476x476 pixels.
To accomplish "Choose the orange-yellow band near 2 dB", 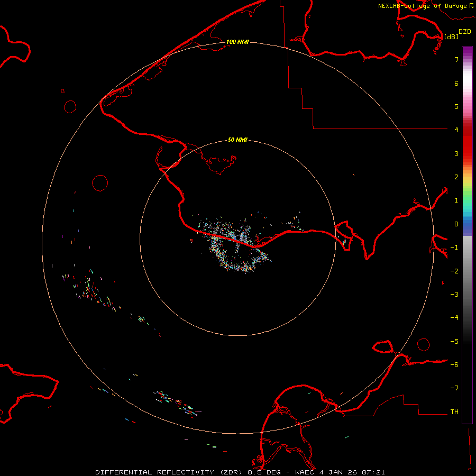I will point(467,177).
